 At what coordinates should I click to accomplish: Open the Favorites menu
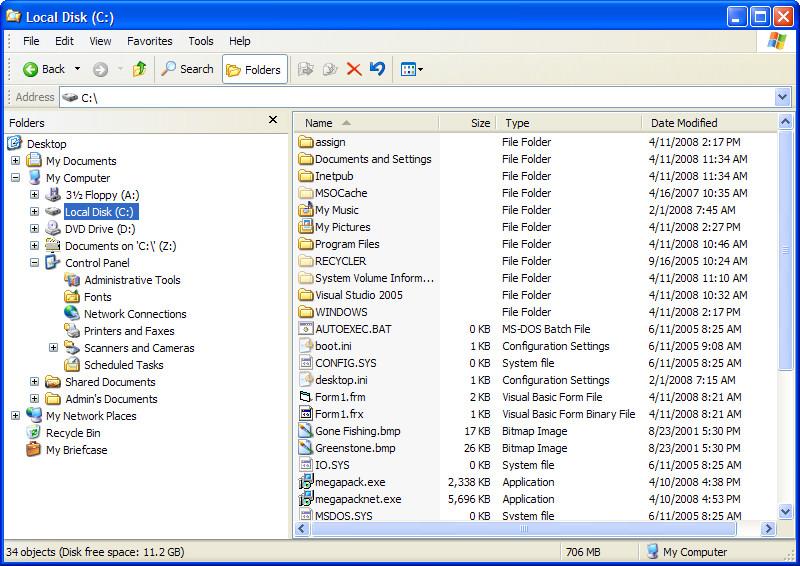(149, 41)
